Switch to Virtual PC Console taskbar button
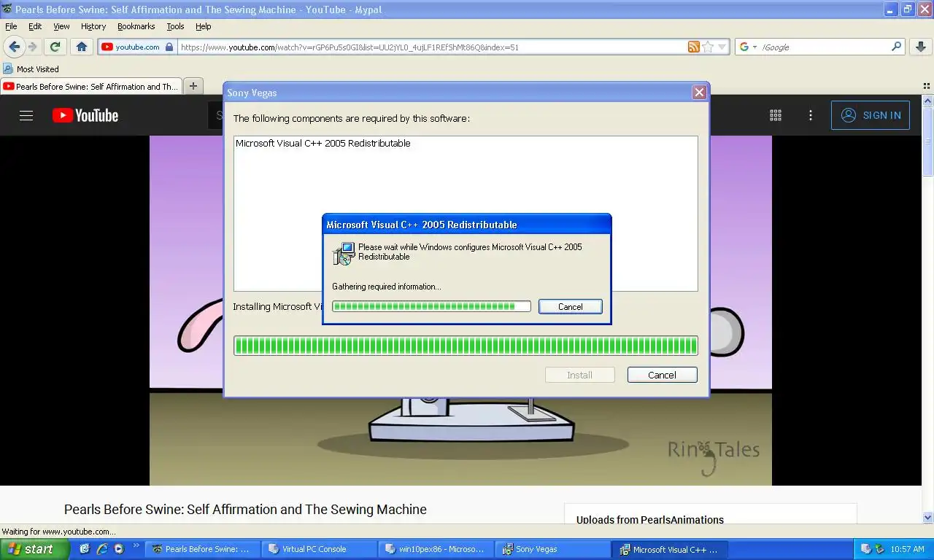934x560 pixels. (x=320, y=549)
